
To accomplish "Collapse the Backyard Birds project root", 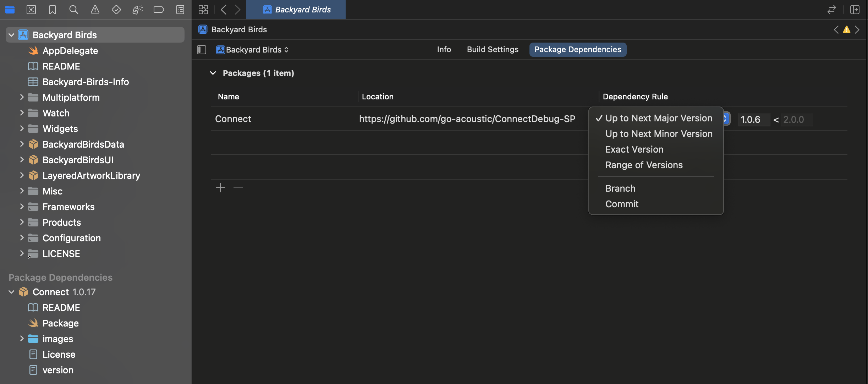I will (11, 35).
